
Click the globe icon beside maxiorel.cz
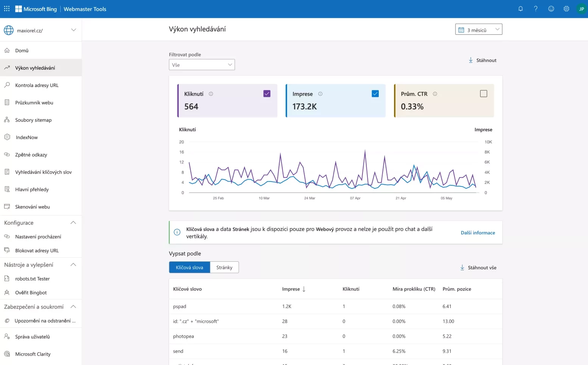pyautogui.click(x=9, y=30)
